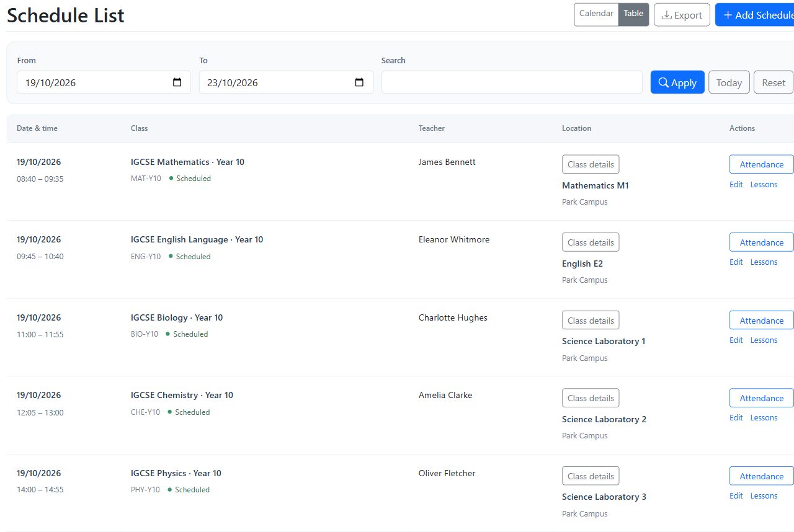Switch to Calendar view
This screenshot has width=794, height=532.
pyautogui.click(x=596, y=14)
